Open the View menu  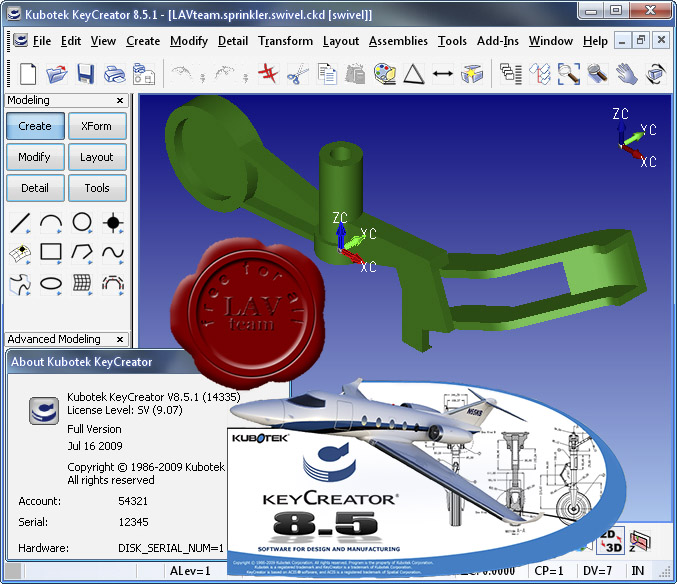pos(103,41)
